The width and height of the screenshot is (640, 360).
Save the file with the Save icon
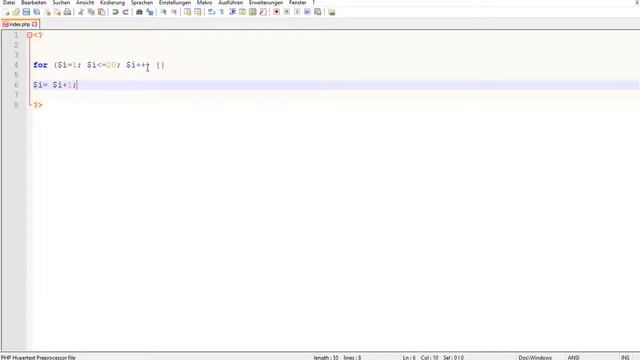[x=26, y=12]
